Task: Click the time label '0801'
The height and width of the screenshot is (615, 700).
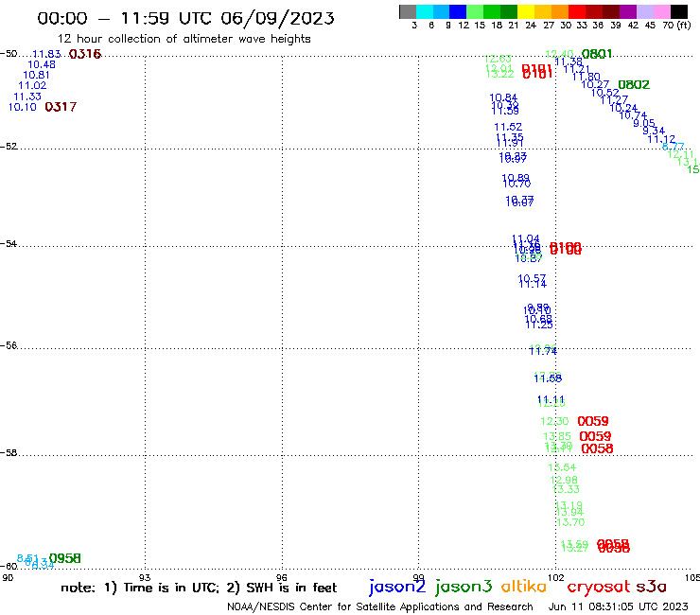Action: coord(597,54)
